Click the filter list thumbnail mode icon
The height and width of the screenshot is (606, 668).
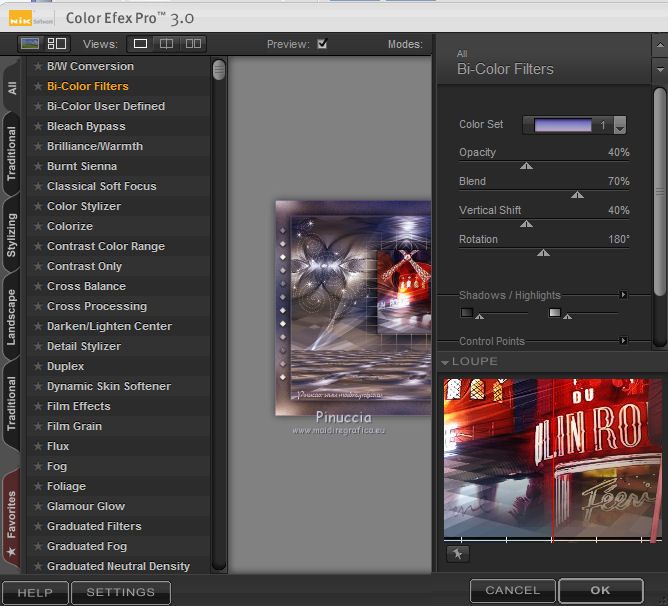coord(30,44)
